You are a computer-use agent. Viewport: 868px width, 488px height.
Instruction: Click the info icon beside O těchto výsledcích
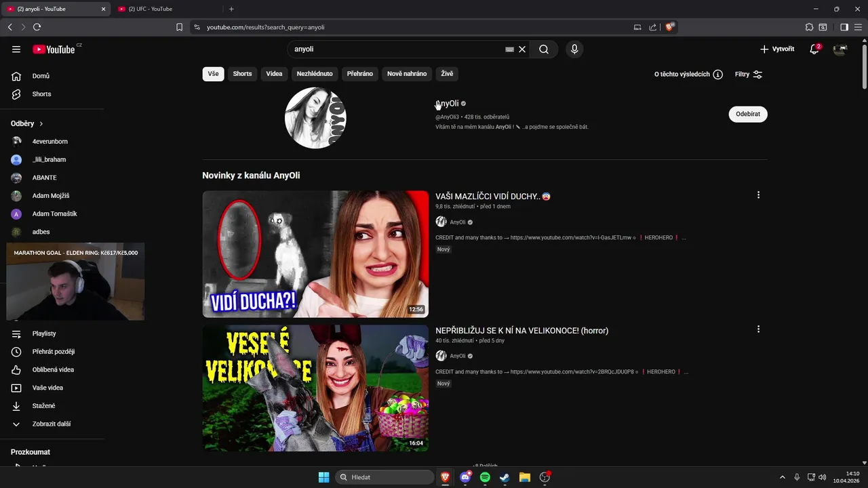[x=717, y=75]
